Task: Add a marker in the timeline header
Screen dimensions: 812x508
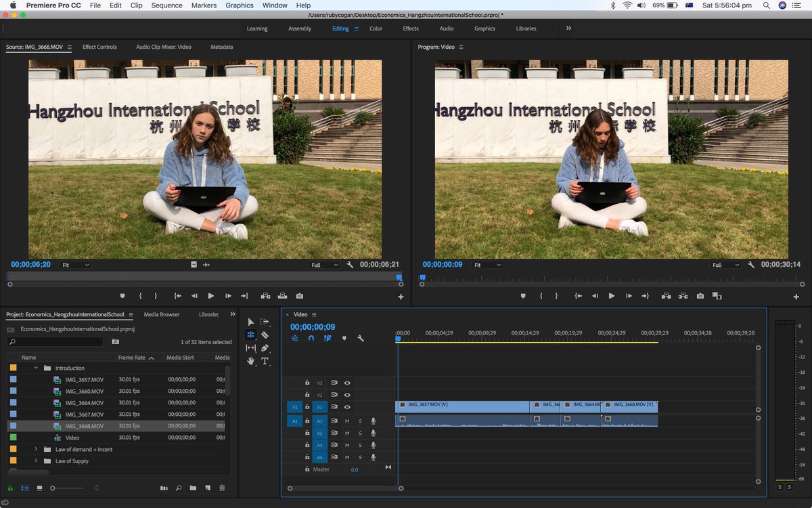Action: coord(344,338)
